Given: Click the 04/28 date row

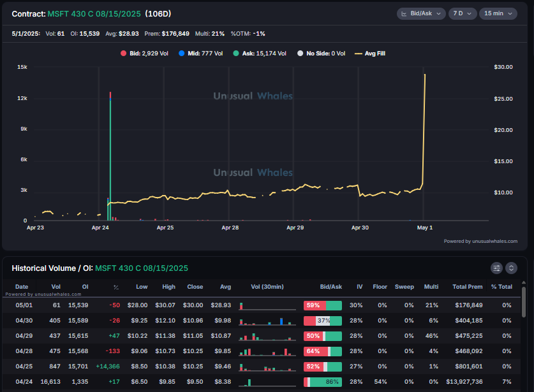Looking at the screenshot, I should 262,351.
